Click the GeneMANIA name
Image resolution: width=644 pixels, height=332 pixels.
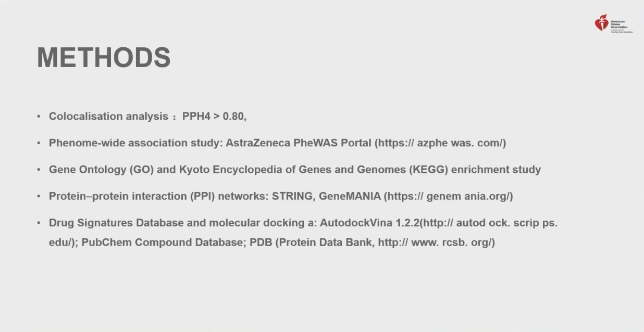[x=350, y=196]
